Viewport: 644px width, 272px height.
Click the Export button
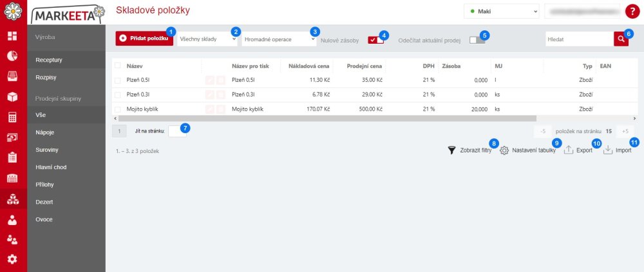(x=578, y=150)
